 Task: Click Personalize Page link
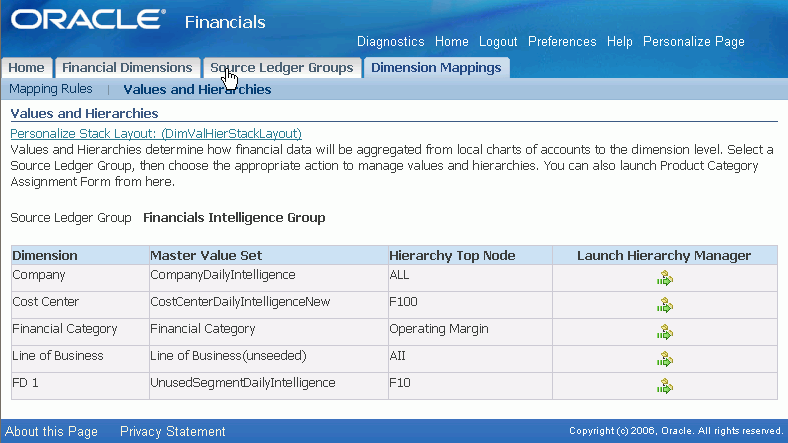tap(694, 42)
